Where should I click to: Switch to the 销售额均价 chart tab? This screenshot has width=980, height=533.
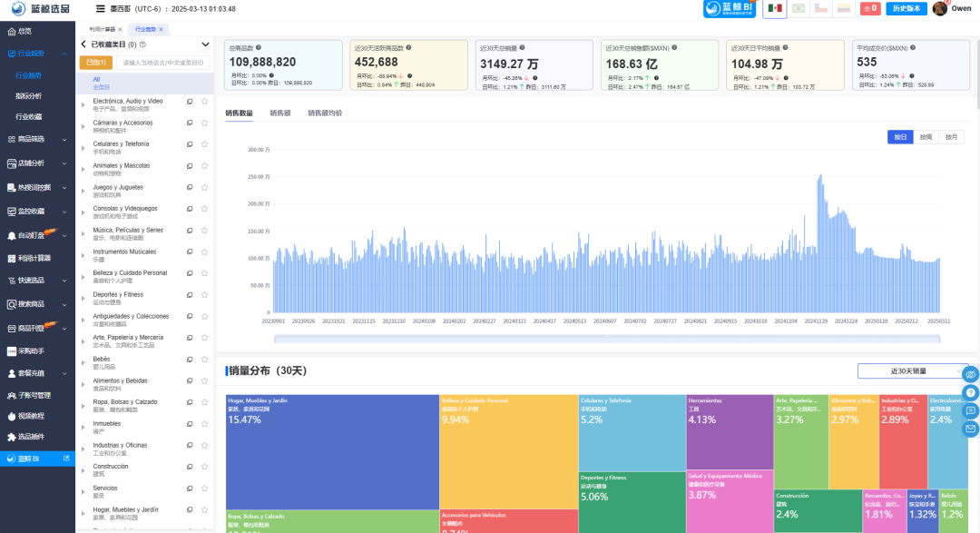[325, 114]
